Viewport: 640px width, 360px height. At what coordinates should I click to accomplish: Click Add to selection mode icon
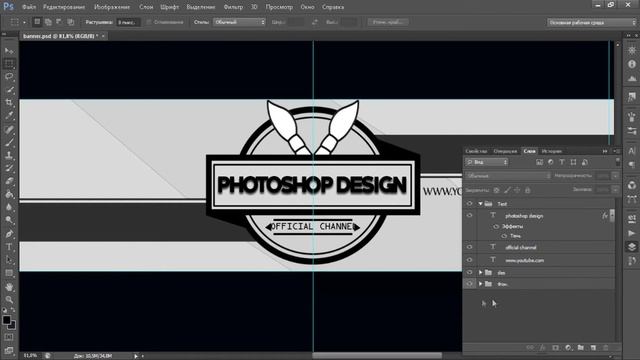click(x=48, y=22)
